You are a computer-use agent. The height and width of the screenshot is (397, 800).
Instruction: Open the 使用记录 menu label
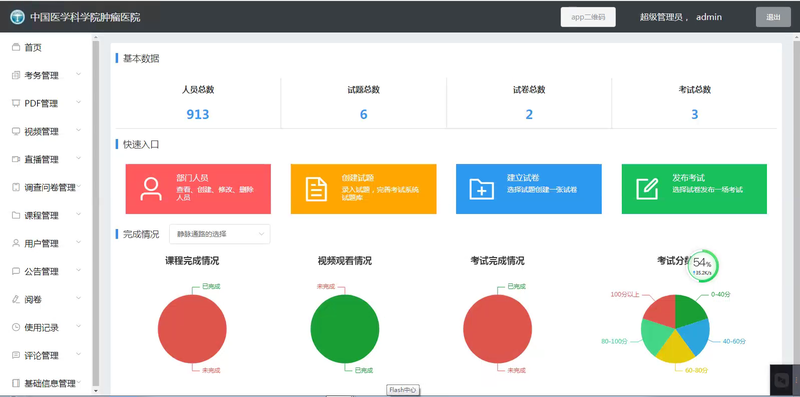(x=42, y=328)
